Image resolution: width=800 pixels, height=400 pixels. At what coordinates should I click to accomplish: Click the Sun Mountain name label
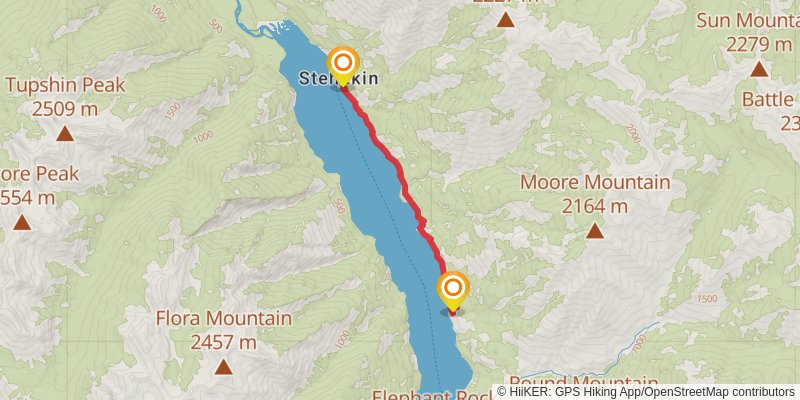(x=748, y=21)
